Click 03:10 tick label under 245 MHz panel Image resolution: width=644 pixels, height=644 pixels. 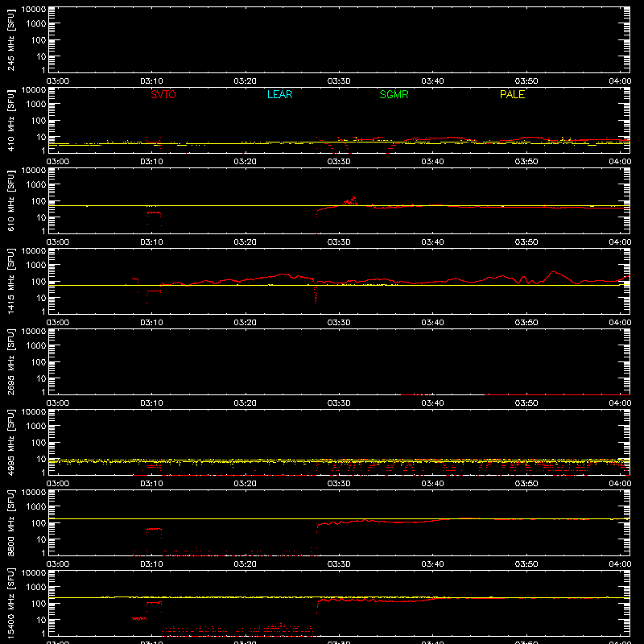(x=151, y=81)
